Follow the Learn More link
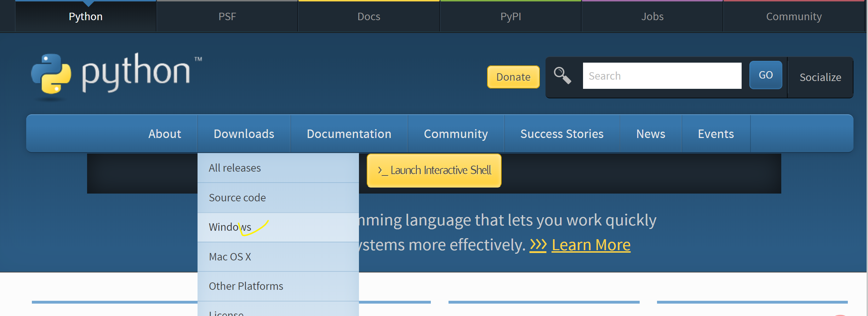The image size is (868, 316). (591, 245)
